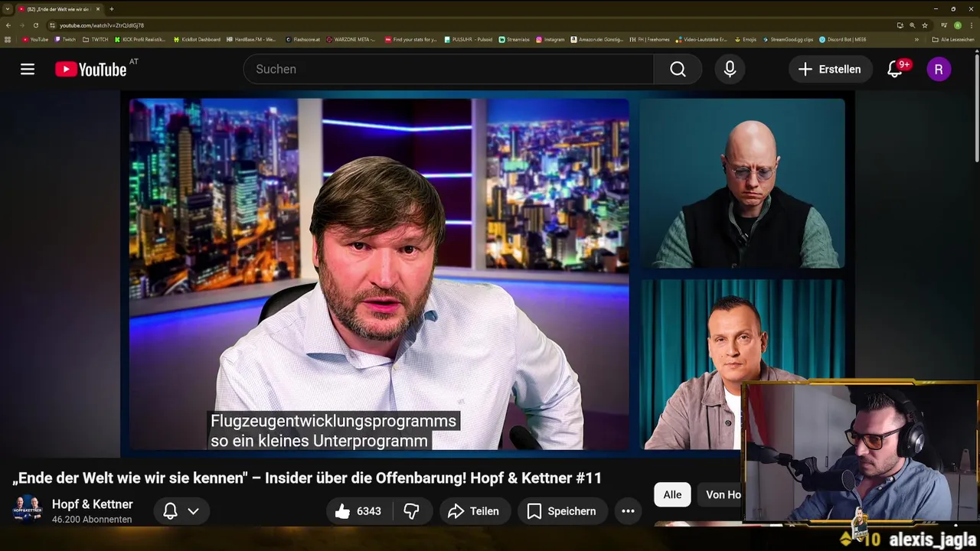Image resolution: width=980 pixels, height=551 pixels.
Task: Click the Speichern save button
Action: pyautogui.click(x=562, y=511)
